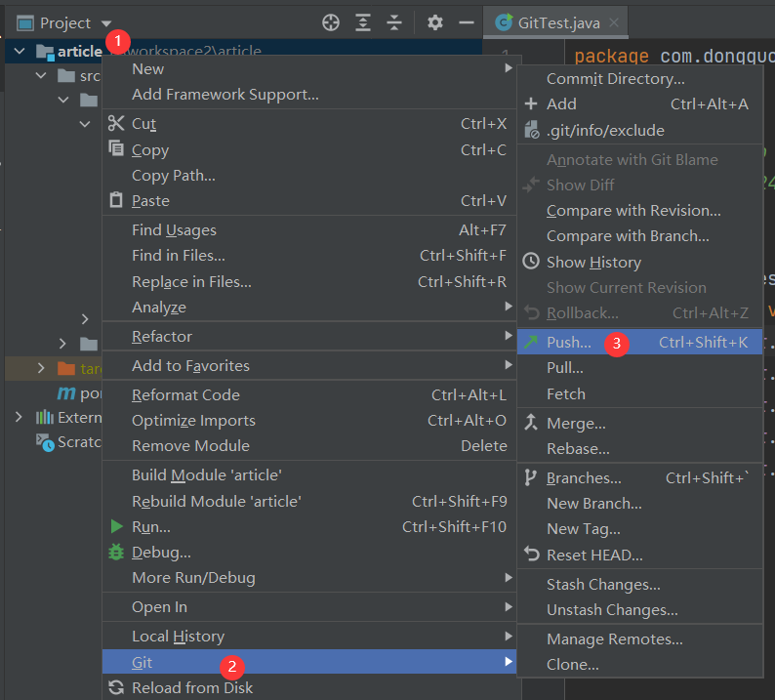Choose New Tag... option
This screenshot has width=775, height=700.
click(x=639, y=529)
